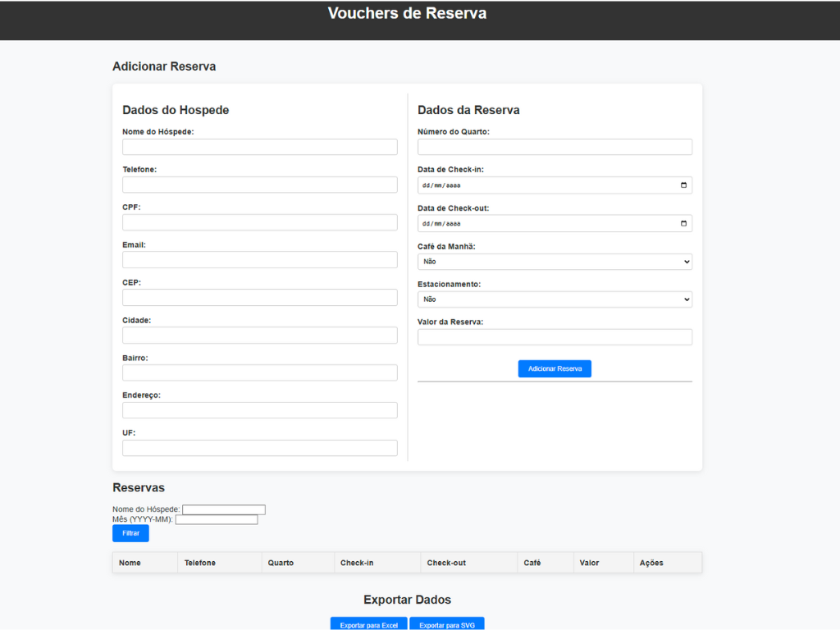Export data with Exportar para Excel
Image resolution: width=840 pixels, height=630 pixels.
pyautogui.click(x=368, y=624)
